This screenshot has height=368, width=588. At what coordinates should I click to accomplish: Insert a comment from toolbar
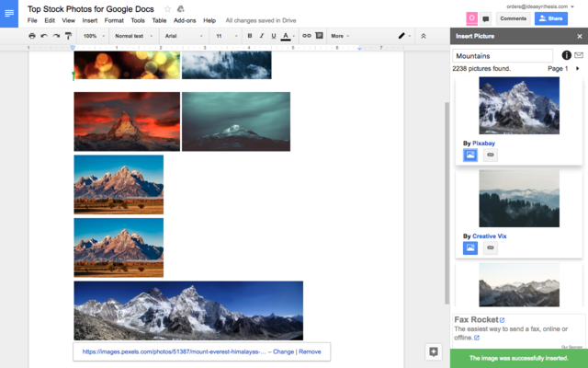[x=319, y=36]
